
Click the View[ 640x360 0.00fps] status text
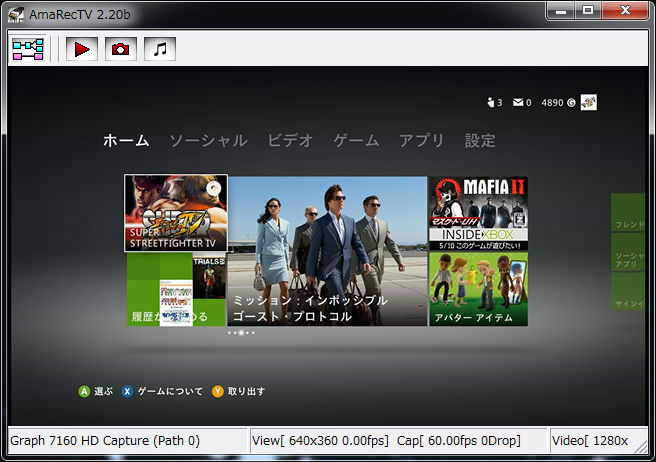(320, 441)
